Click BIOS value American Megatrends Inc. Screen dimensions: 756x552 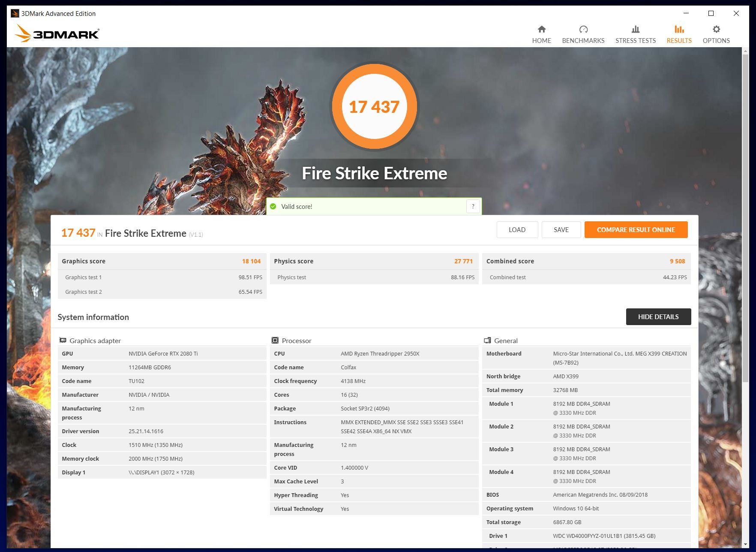(x=600, y=495)
